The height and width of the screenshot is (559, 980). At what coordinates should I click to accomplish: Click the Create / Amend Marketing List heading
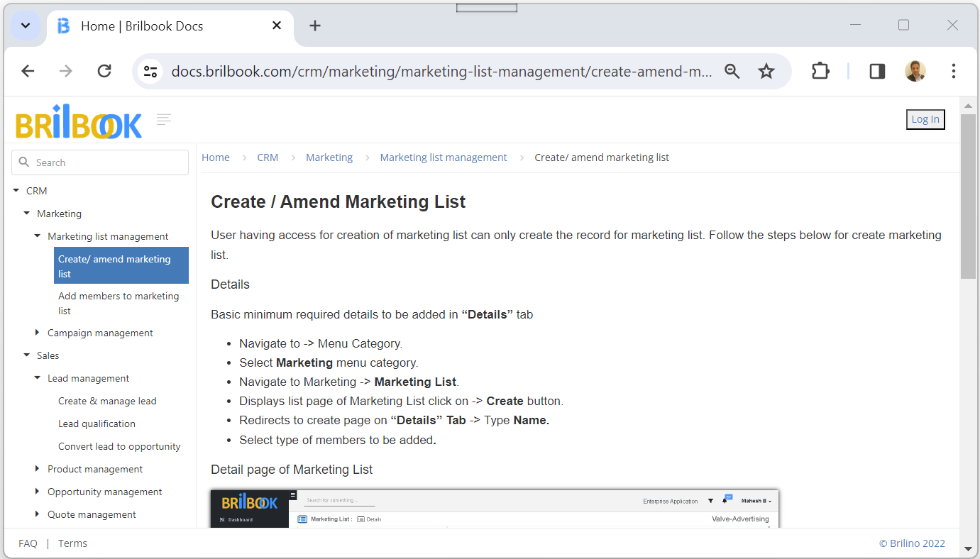click(338, 201)
